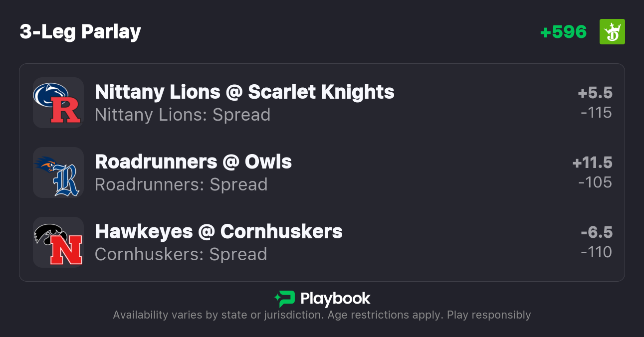
Task: Open the Hawkeyes @ Cornhuskers matchup
Action: [218, 232]
